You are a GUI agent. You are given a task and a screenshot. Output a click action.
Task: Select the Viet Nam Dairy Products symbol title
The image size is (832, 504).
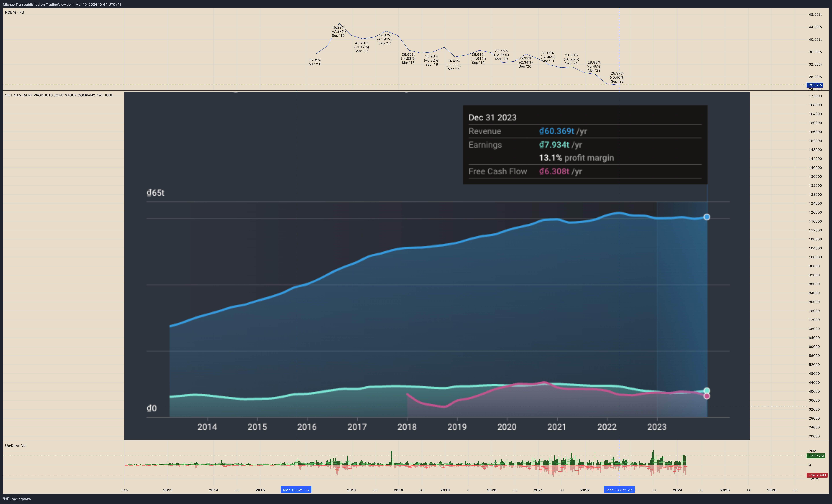click(59, 95)
